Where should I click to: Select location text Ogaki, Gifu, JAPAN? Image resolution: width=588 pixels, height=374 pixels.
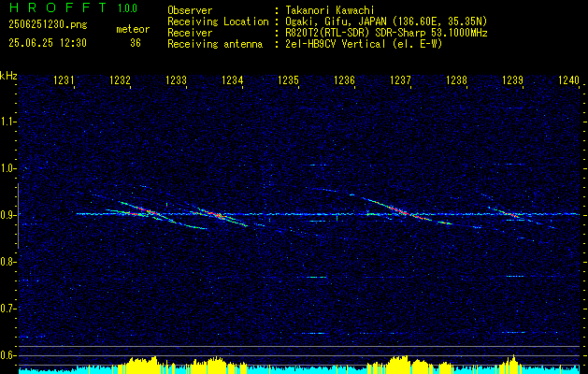pos(335,22)
